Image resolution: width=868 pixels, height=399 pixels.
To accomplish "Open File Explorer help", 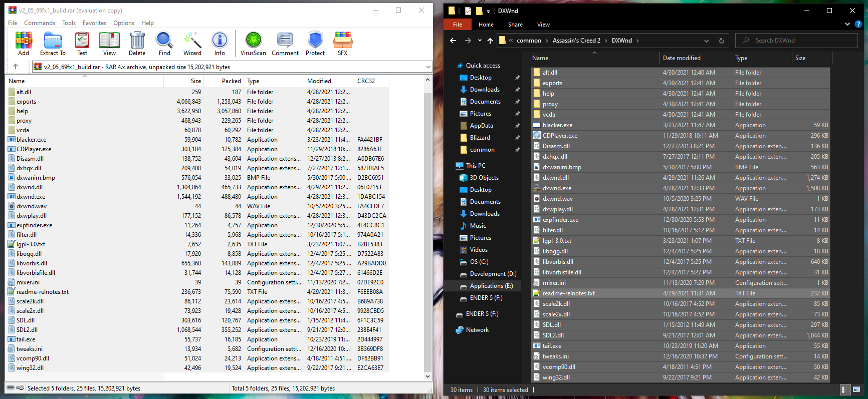I will tap(858, 24).
